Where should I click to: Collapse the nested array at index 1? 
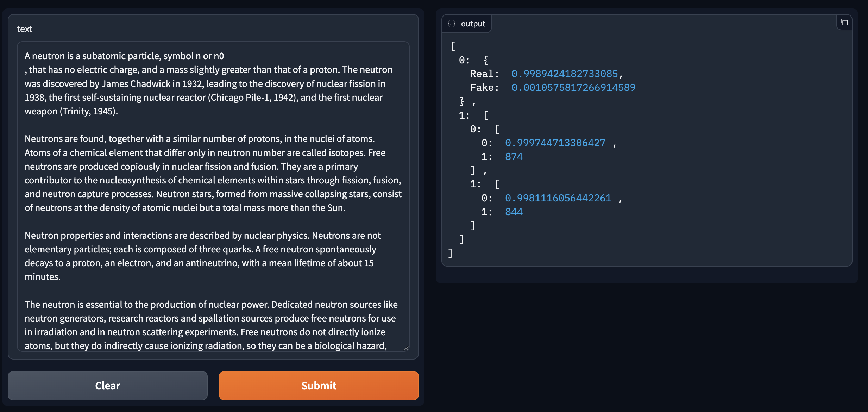click(x=486, y=115)
